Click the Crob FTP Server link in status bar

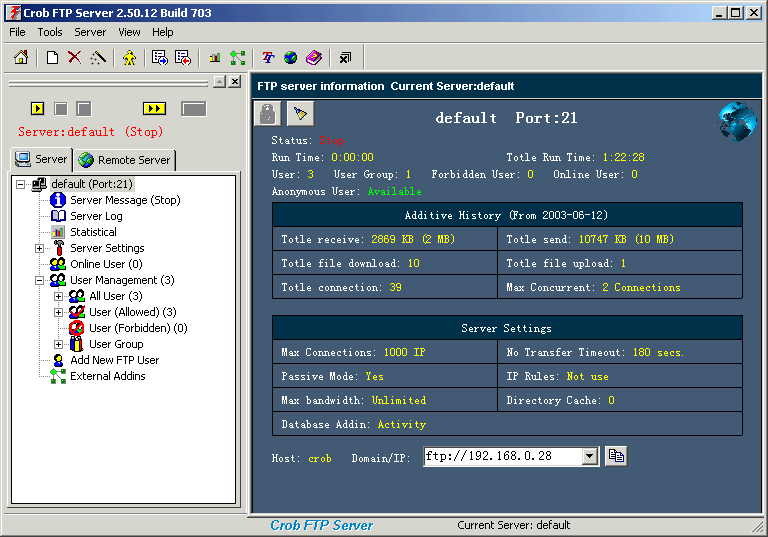pos(322,525)
